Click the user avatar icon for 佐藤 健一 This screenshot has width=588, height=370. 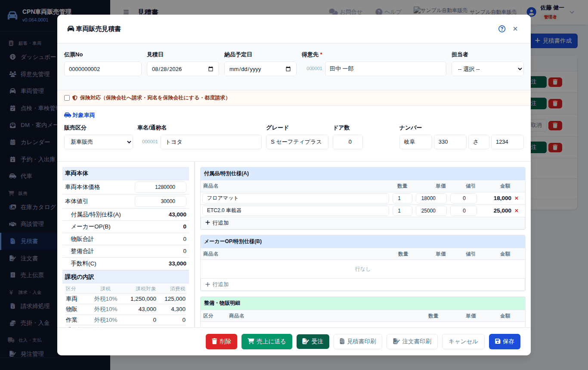click(x=532, y=12)
